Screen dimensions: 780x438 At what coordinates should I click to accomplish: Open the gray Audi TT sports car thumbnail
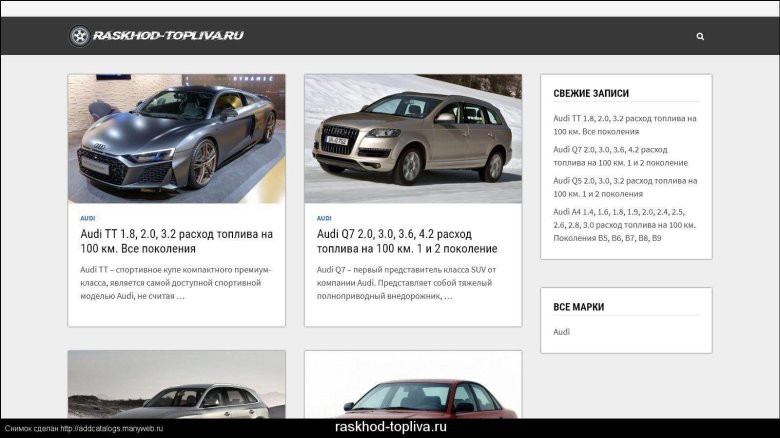[x=176, y=138]
